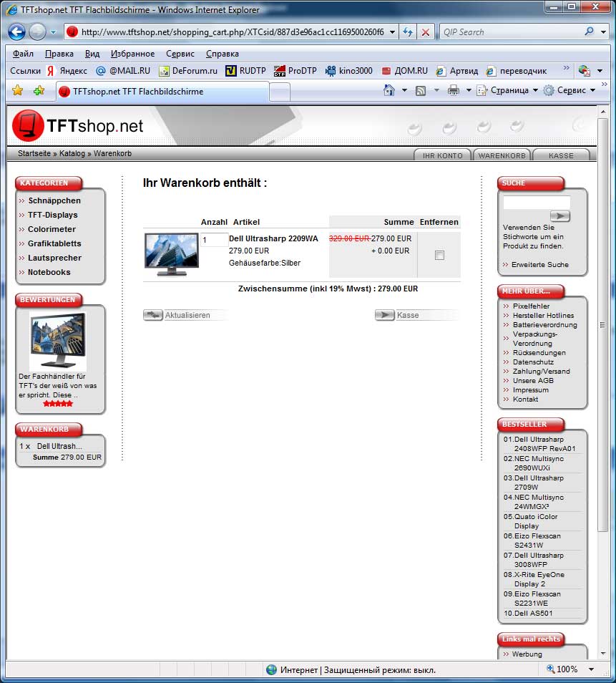Screen dimensions: 616x683
Task: Follow the Erweiterte Suche link
Action: tap(540, 264)
